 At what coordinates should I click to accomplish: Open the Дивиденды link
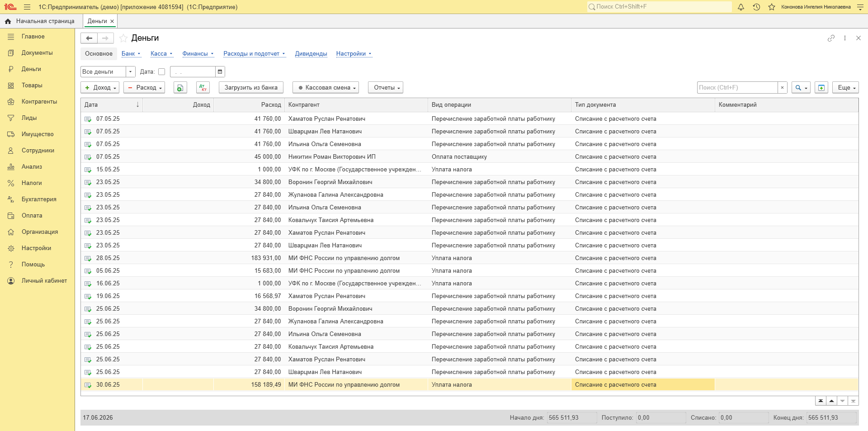tap(311, 53)
